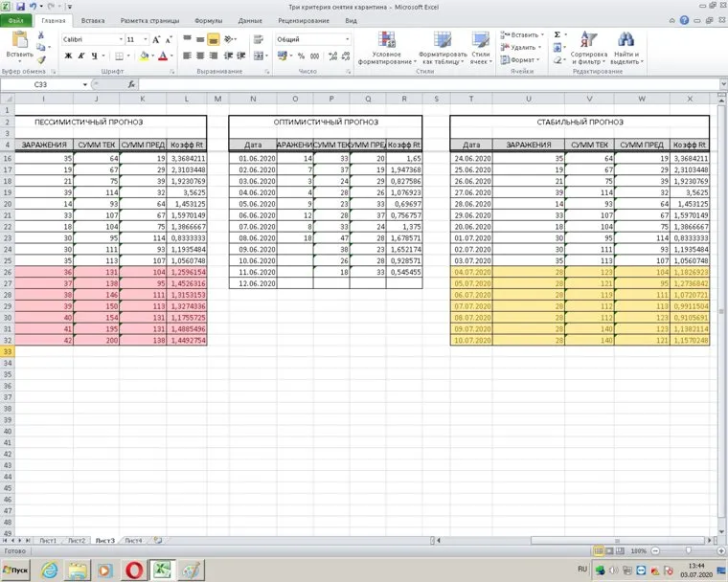Switch to sheet tab Лист2
The image size is (728, 582).
[x=76, y=541]
